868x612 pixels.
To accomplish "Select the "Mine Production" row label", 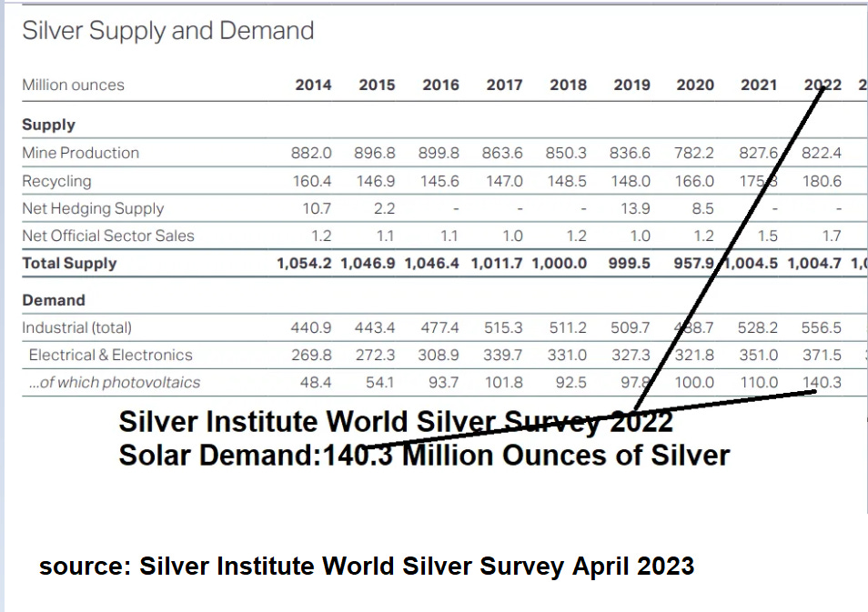I will 81,153.
